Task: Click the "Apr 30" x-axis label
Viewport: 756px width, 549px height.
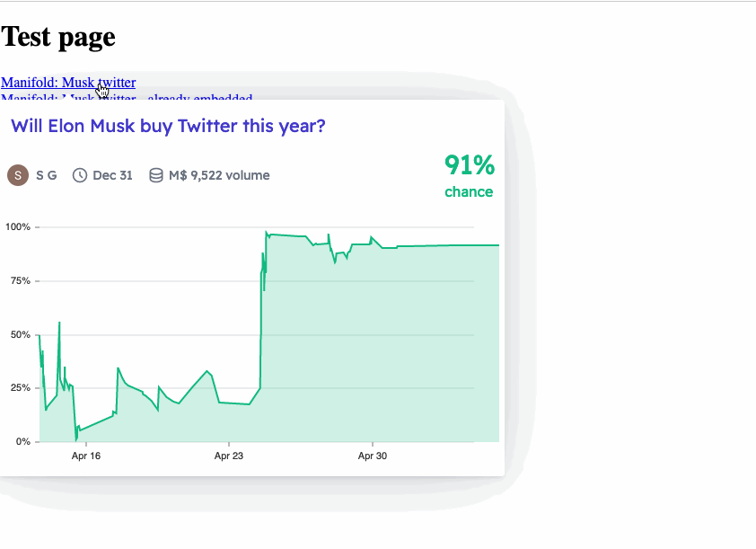Action: coord(373,456)
